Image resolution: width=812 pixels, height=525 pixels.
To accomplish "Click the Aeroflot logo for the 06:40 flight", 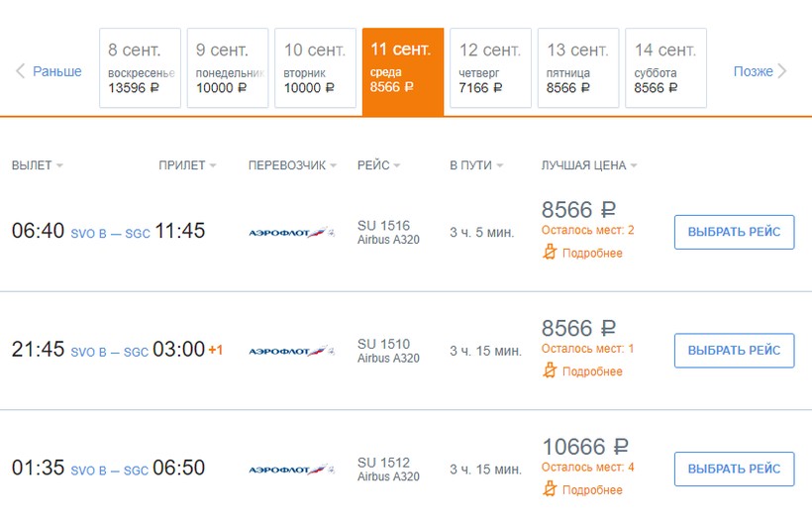I will pos(291,233).
